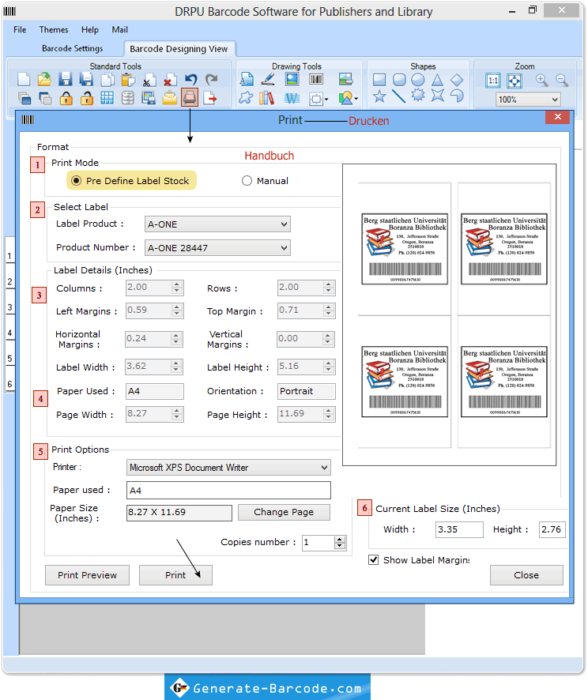Select the Line shape
The image size is (588, 700).
pos(398,96)
